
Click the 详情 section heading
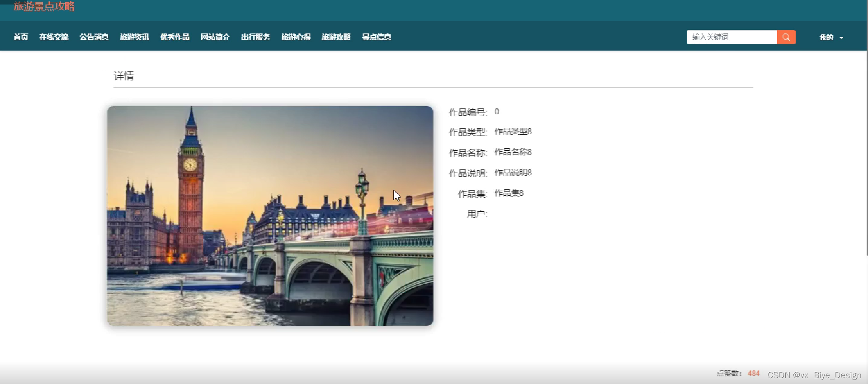[124, 76]
